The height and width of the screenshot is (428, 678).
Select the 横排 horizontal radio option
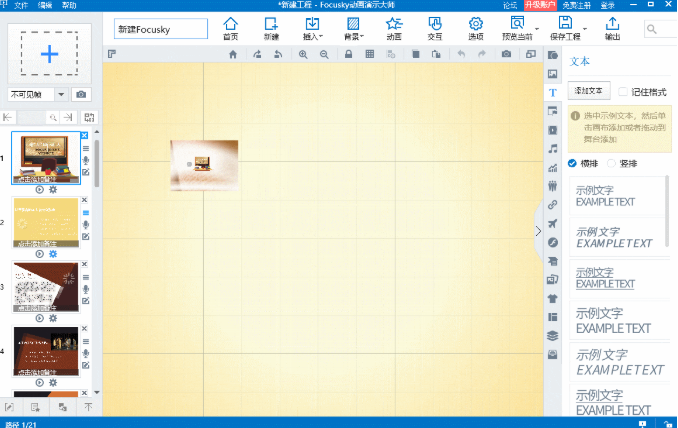572,163
